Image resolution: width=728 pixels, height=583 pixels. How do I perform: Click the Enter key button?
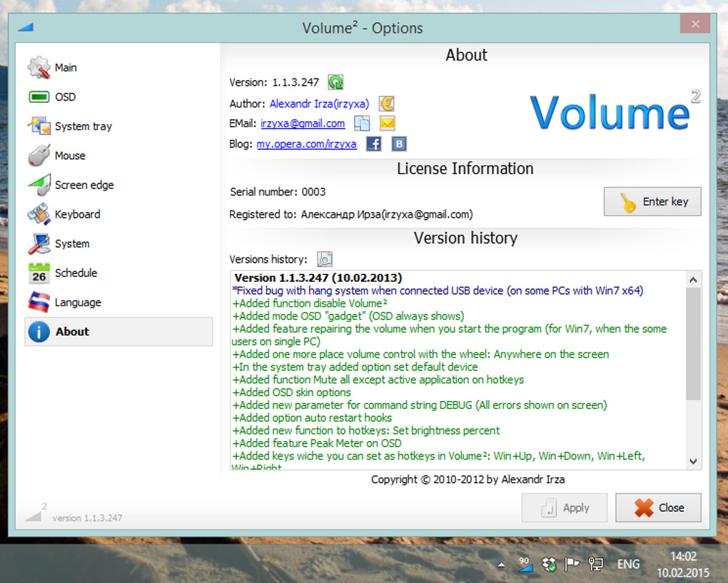tap(652, 201)
